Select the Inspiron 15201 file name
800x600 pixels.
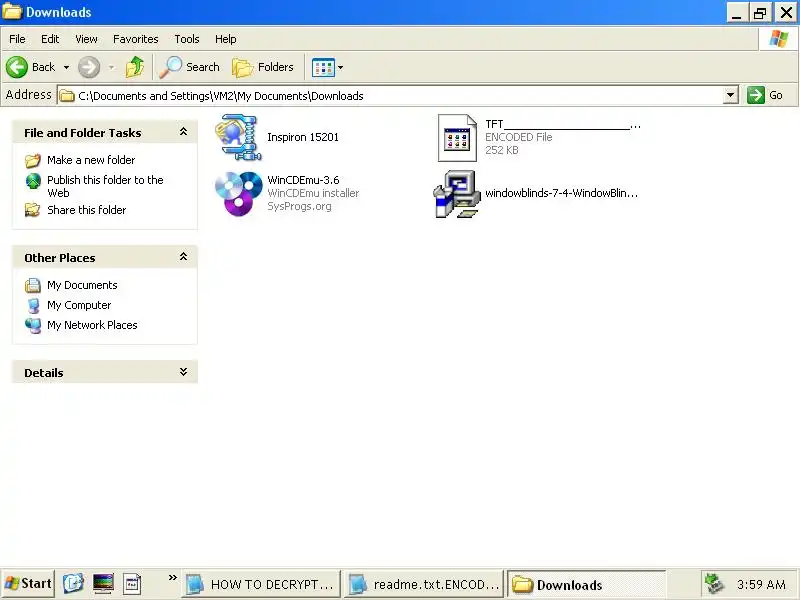click(303, 137)
